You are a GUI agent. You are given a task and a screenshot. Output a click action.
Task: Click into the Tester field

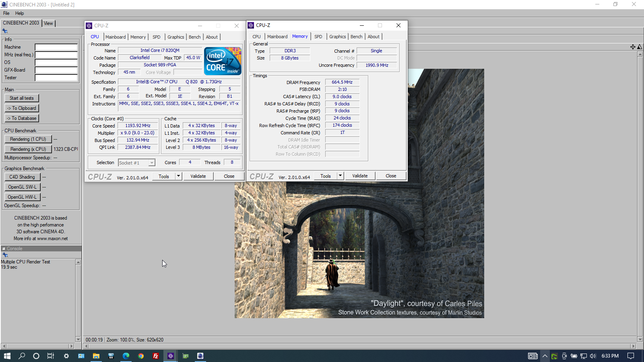pyautogui.click(x=56, y=78)
